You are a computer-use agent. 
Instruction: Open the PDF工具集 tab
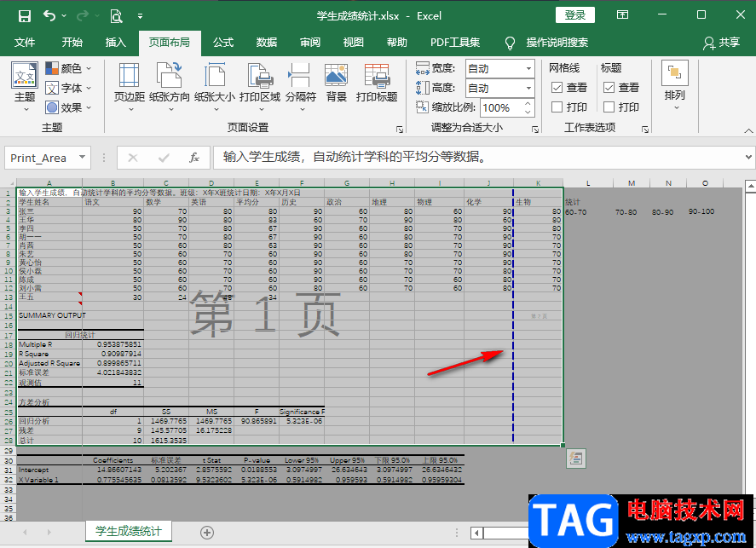coord(455,43)
